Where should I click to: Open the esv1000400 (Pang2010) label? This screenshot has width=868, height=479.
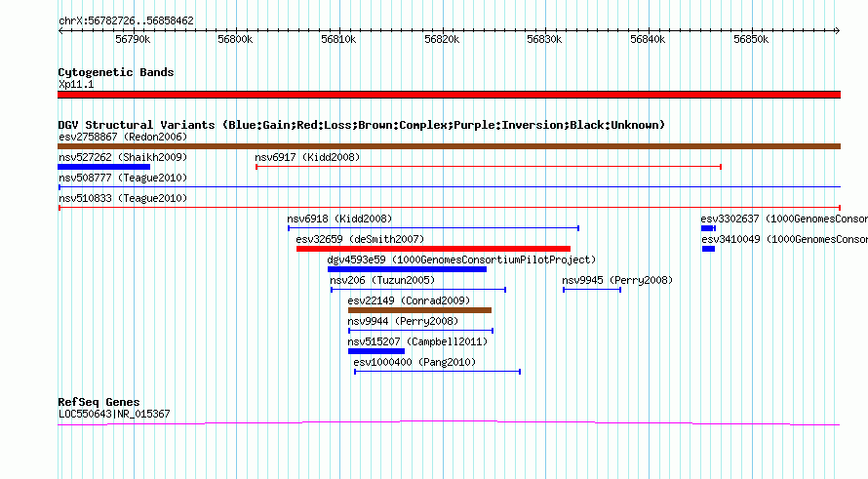pos(414,362)
